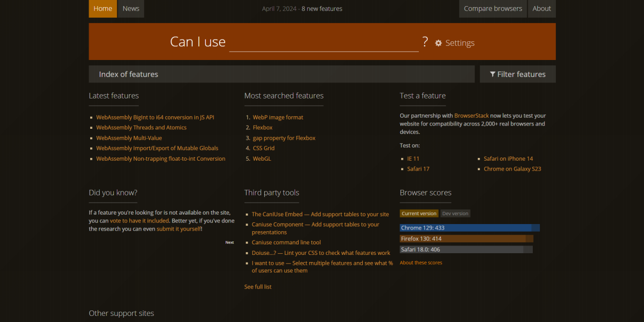Open The CanIUse Embed tool link
The width and height of the screenshot is (644, 322).
320,215
